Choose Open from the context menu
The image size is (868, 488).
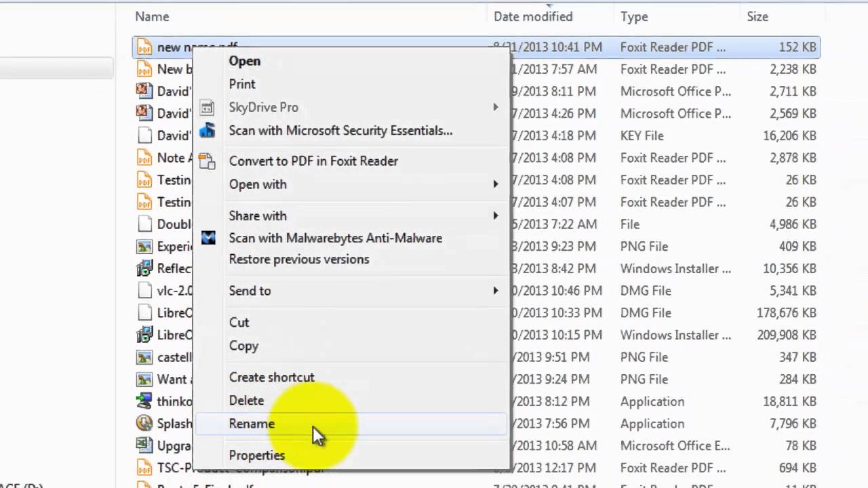point(244,61)
